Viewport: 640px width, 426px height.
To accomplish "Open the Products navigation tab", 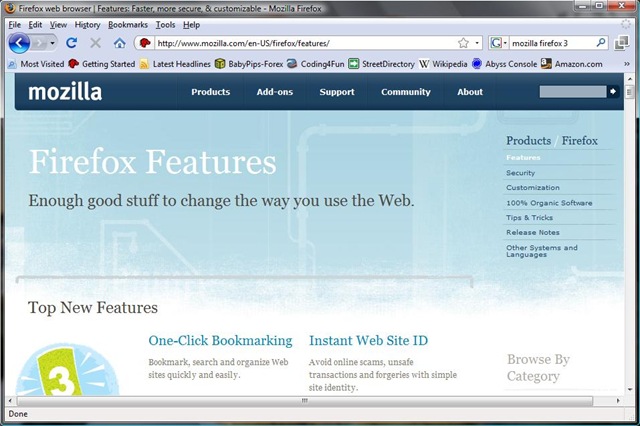I will 211,92.
